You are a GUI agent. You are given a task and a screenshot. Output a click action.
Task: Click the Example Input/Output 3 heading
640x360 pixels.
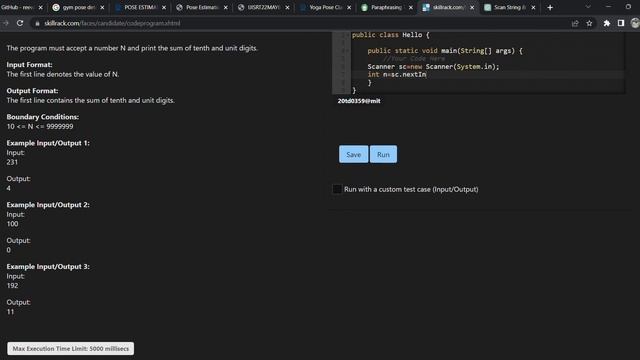48,267
